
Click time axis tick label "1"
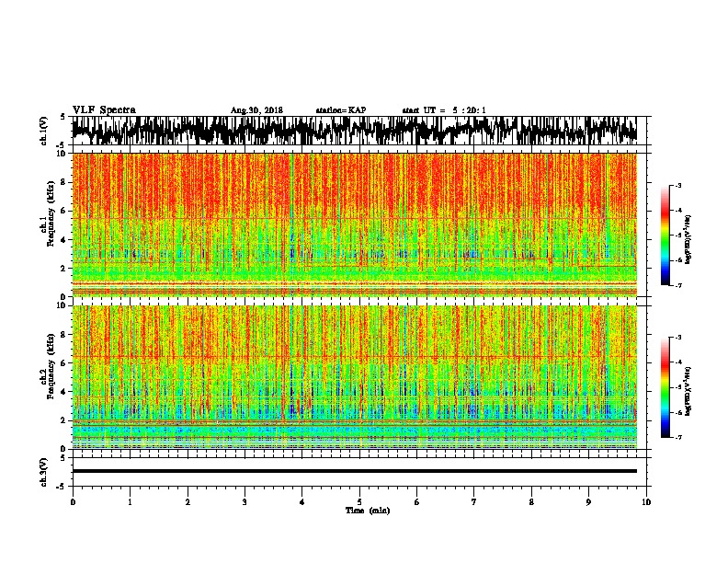(x=130, y=502)
